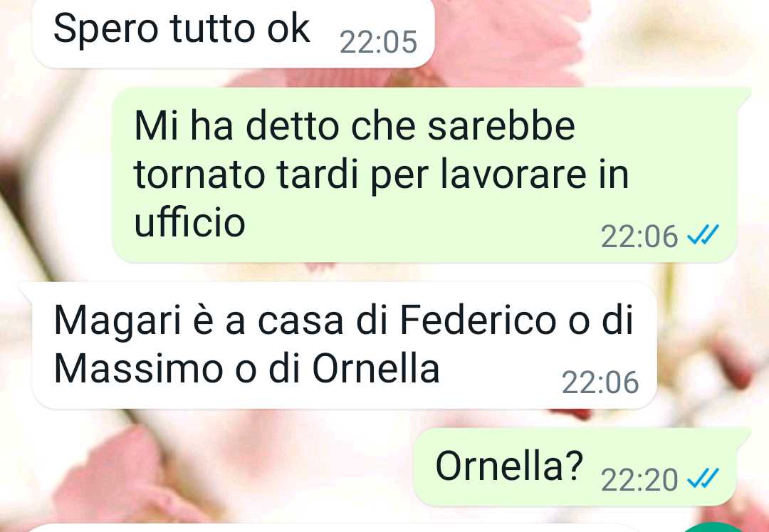The height and width of the screenshot is (532, 769).
Task: Select the 'Spero tutto ok' message bubble
Action: click(x=233, y=33)
